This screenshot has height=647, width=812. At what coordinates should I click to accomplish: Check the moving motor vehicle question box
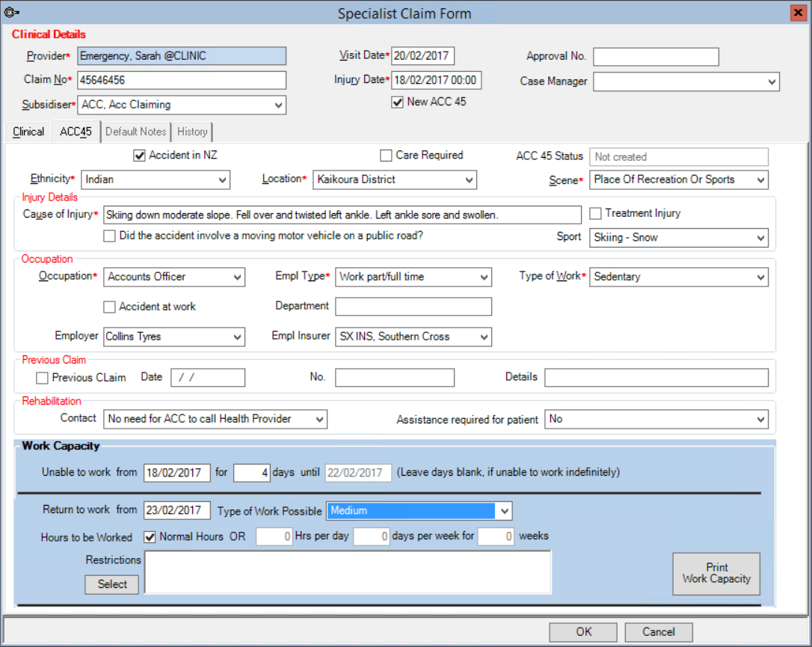tap(109, 236)
